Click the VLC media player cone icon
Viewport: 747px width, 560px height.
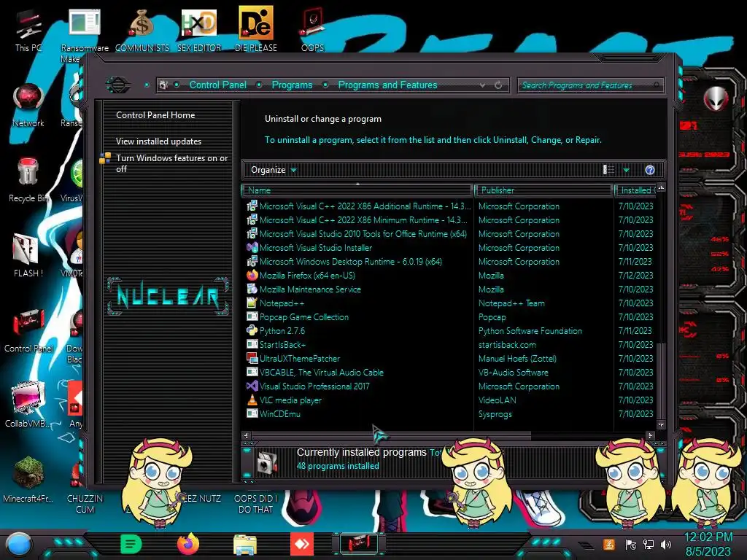[252, 400]
